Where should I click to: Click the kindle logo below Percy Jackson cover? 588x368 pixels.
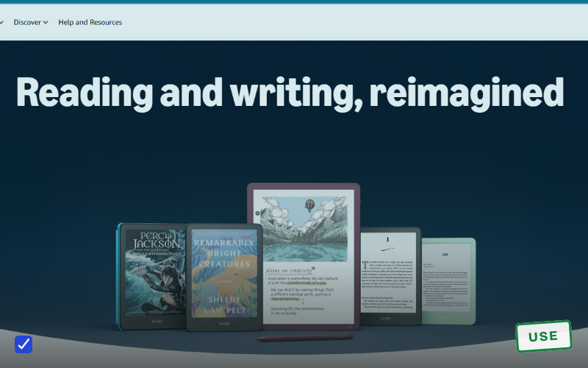click(157, 322)
